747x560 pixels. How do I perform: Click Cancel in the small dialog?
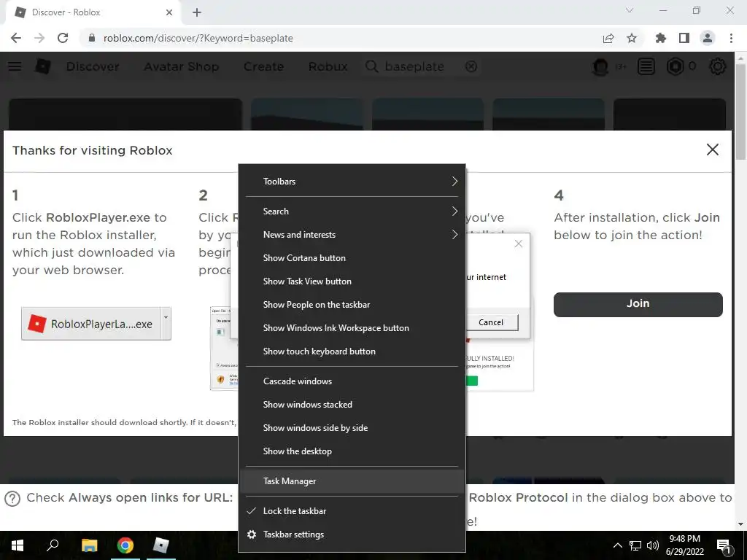[x=491, y=322]
